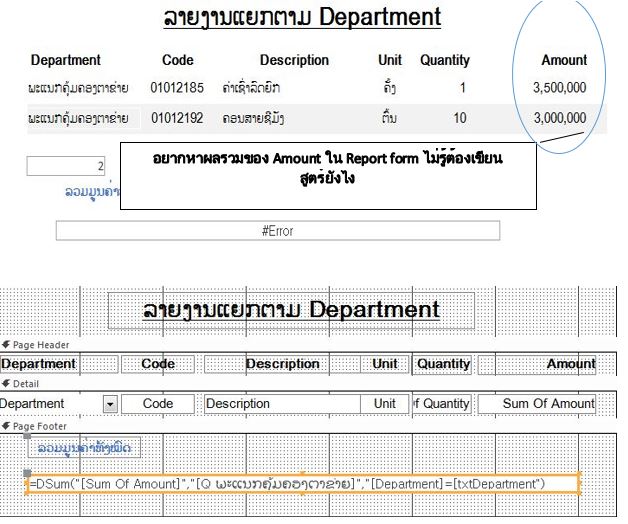The height and width of the screenshot is (524, 628).
Task: Click the DSum formula text box
Action: (300, 484)
